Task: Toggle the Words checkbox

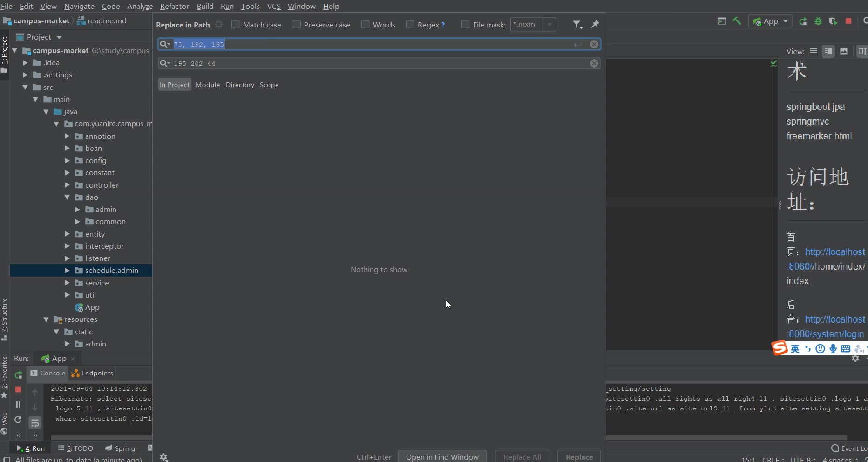Action: tap(365, 25)
